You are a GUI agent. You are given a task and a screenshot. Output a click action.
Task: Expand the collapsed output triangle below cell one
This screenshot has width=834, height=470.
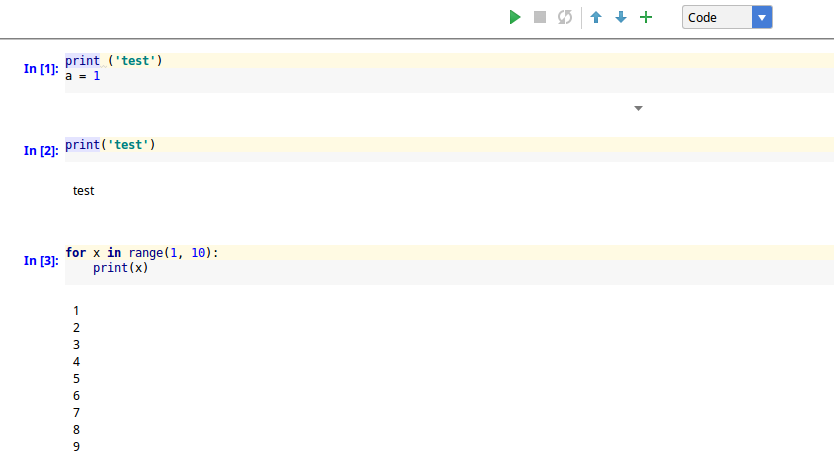point(638,108)
